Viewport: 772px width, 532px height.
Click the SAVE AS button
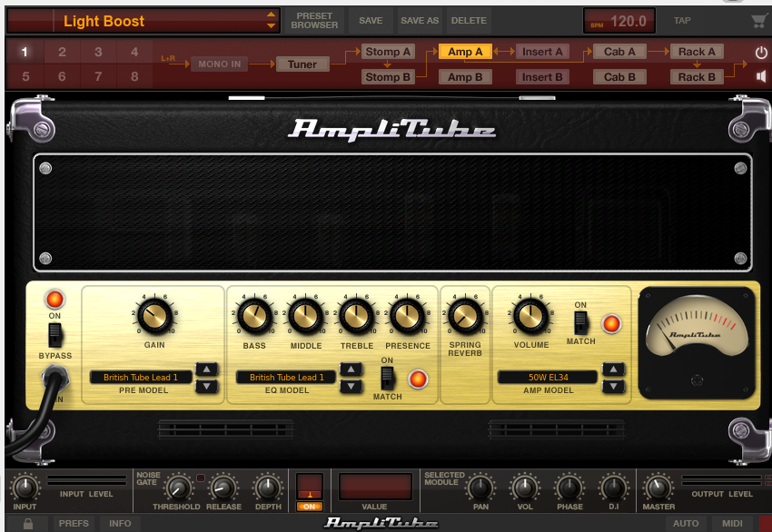pyautogui.click(x=420, y=21)
